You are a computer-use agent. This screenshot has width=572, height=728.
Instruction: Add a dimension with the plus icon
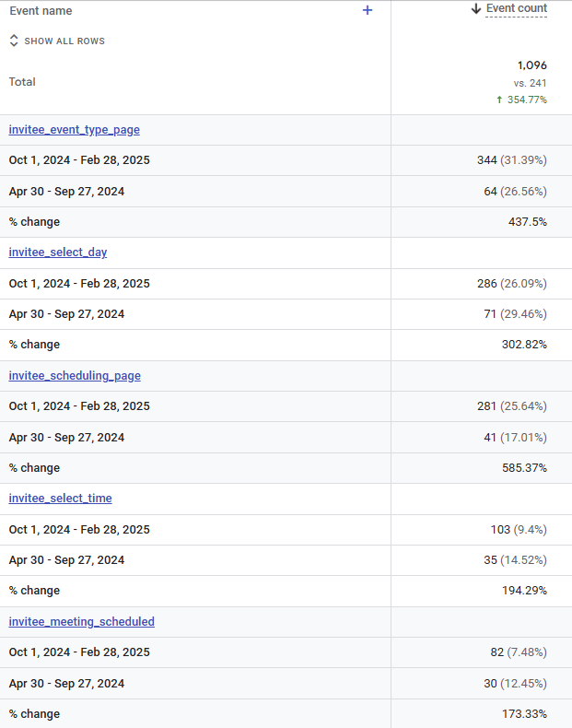point(368,10)
